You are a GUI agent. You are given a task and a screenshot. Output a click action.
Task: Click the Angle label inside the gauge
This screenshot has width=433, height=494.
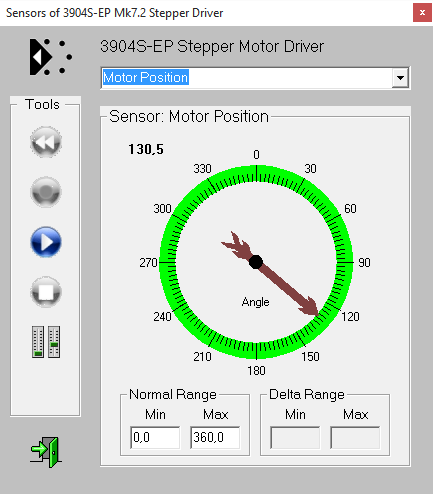click(x=255, y=302)
